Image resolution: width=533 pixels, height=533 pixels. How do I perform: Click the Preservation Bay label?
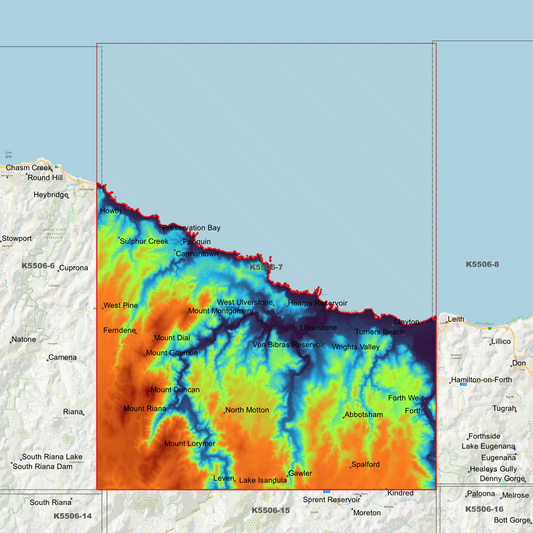[191, 228]
